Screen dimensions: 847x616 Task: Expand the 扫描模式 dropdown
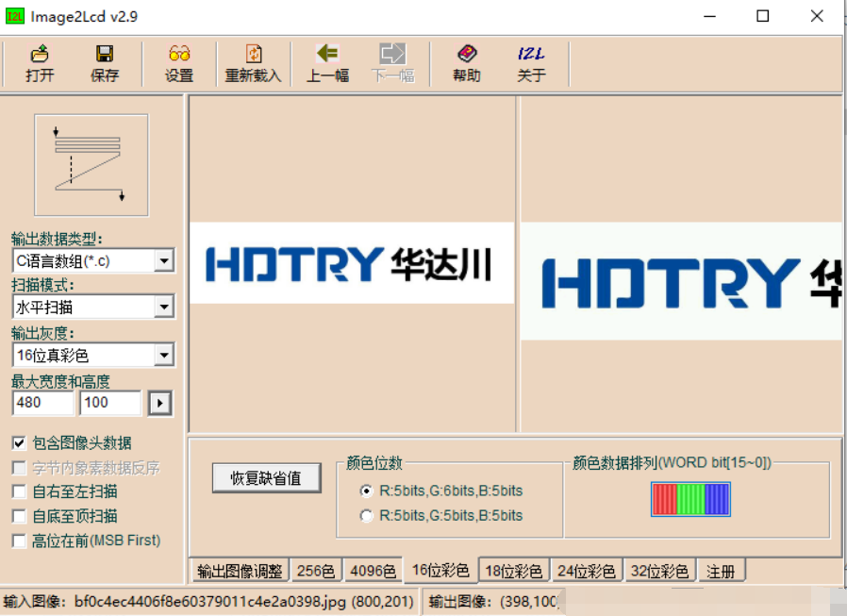(x=163, y=308)
